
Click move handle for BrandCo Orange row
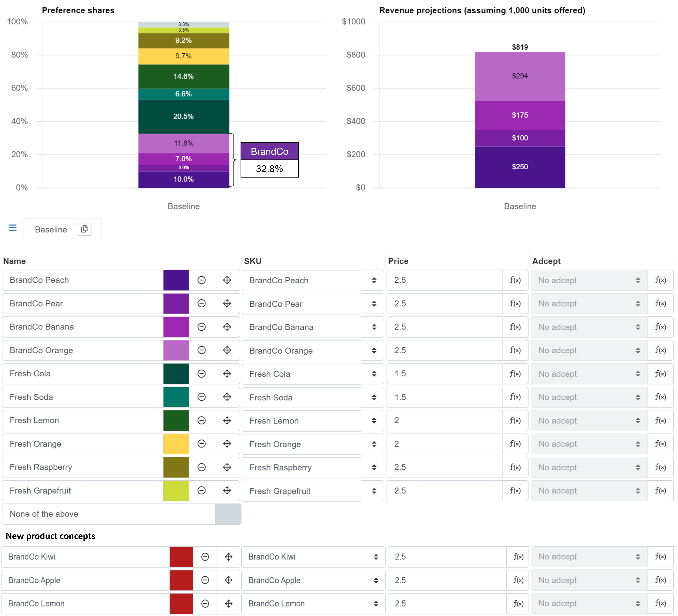click(x=227, y=350)
